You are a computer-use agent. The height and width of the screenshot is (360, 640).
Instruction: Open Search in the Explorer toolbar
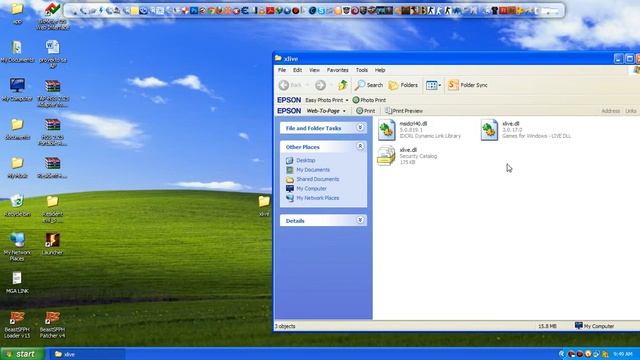tap(369, 85)
